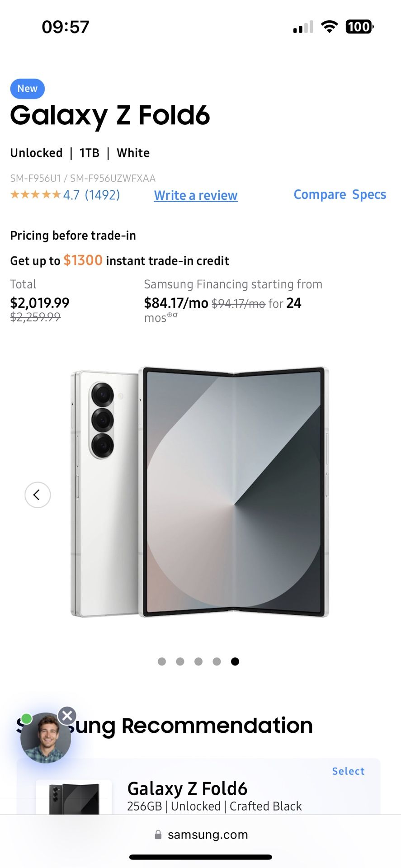
Task: Tap the Crafted Black Fold6 thumbnail
Action: (74, 798)
